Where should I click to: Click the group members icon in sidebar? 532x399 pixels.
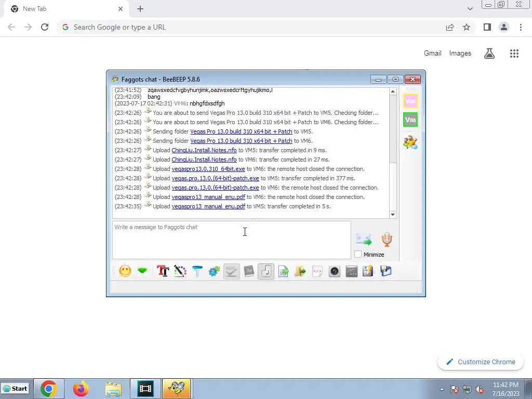[x=410, y=142]
